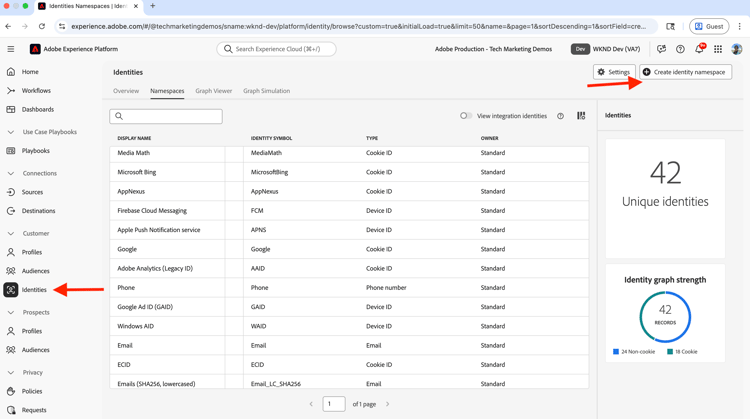Toggle View integration identities switch
The image size is (750, 419).
coord(465,116)
